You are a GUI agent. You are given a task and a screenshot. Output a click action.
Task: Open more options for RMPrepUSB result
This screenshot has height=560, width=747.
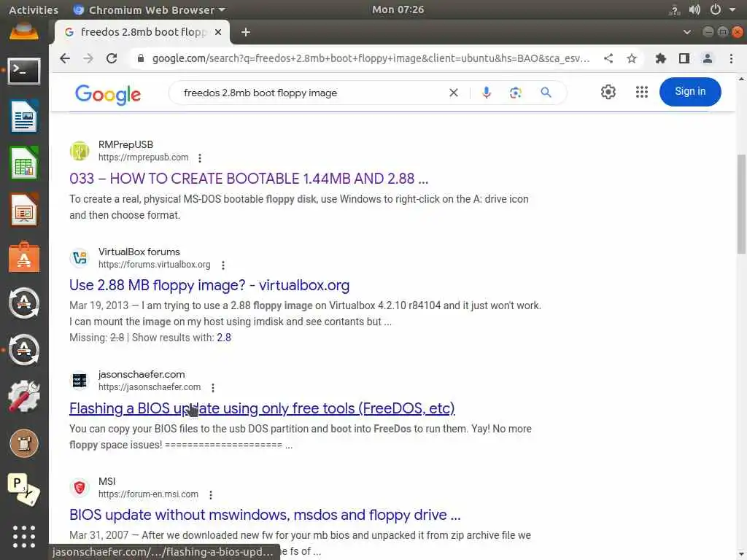(x=200, y=157)
